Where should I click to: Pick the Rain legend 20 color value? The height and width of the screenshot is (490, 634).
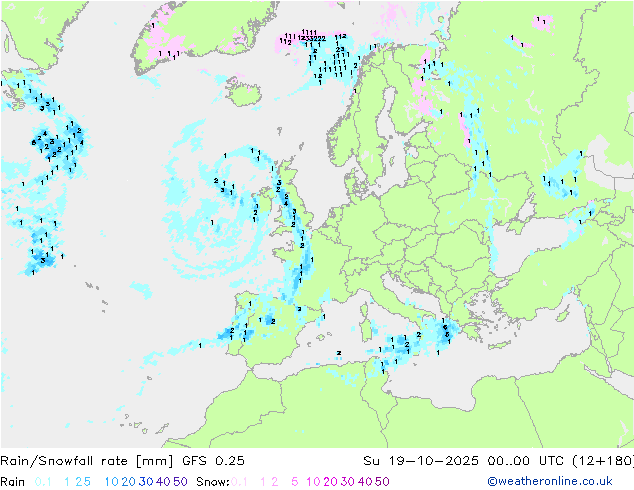129,482
